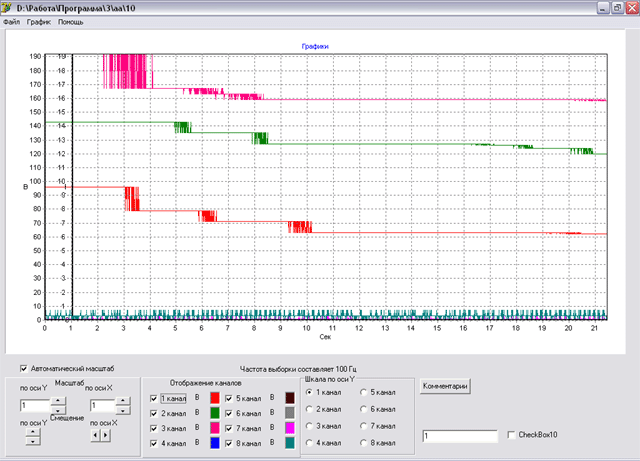Choose 3 канал for the Y-axis scale

tap(310, 426)
